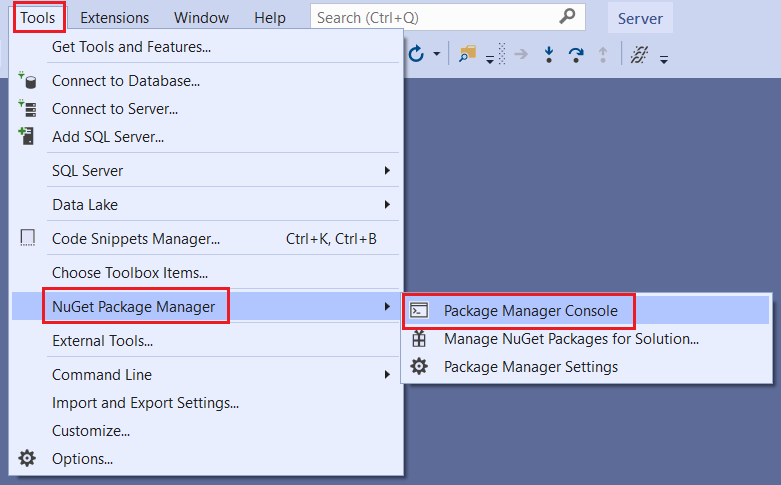Open the Extensions menu
The image size is (781, 485).
tap(114, 17)
